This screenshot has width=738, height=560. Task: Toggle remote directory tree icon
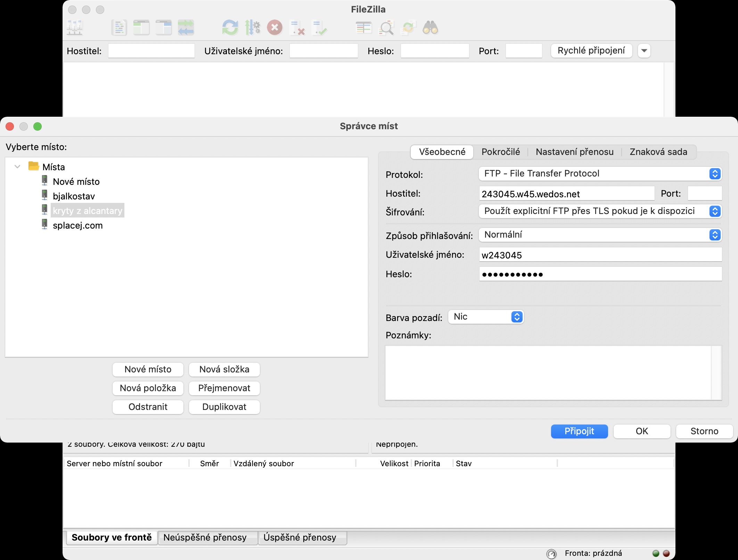click(164, 27)
